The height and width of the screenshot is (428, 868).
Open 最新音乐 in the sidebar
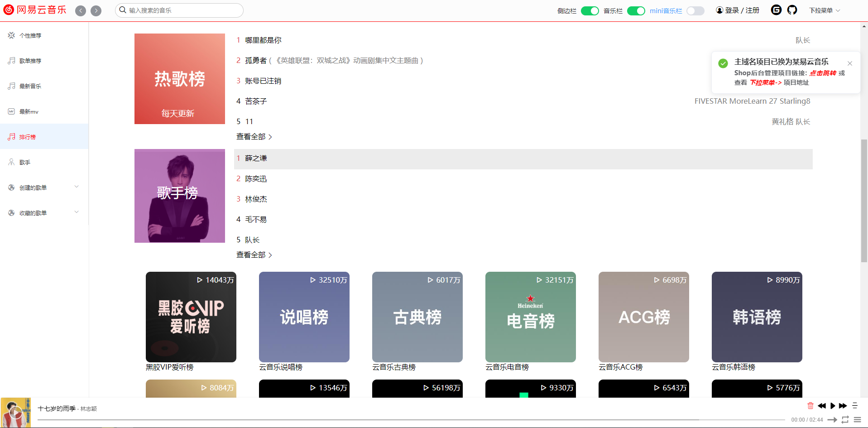click(44, 86)
